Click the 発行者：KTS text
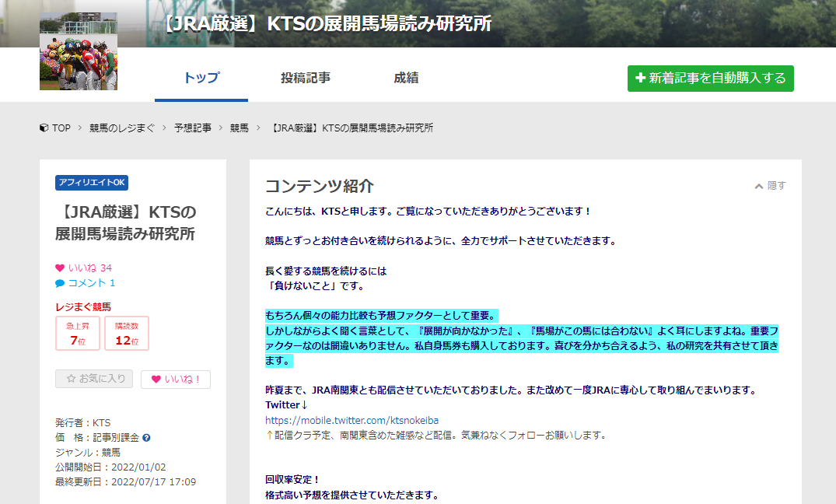This screenshot has width=836, height=504. coord(82,423)
